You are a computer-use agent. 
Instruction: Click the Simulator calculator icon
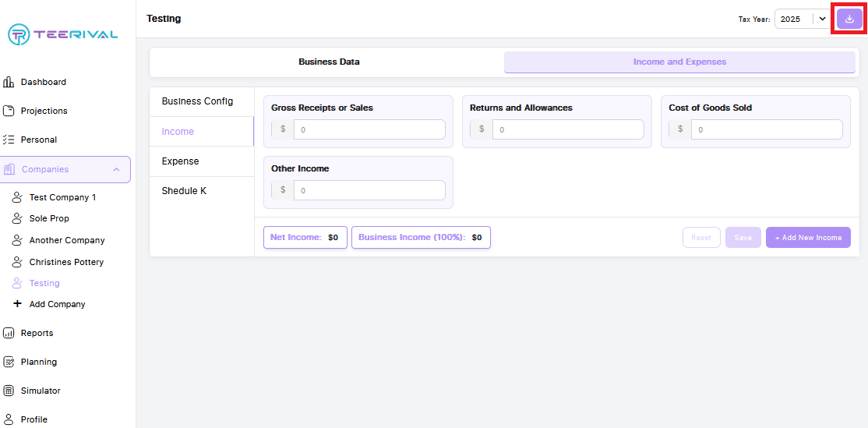(x=9, y=391)
